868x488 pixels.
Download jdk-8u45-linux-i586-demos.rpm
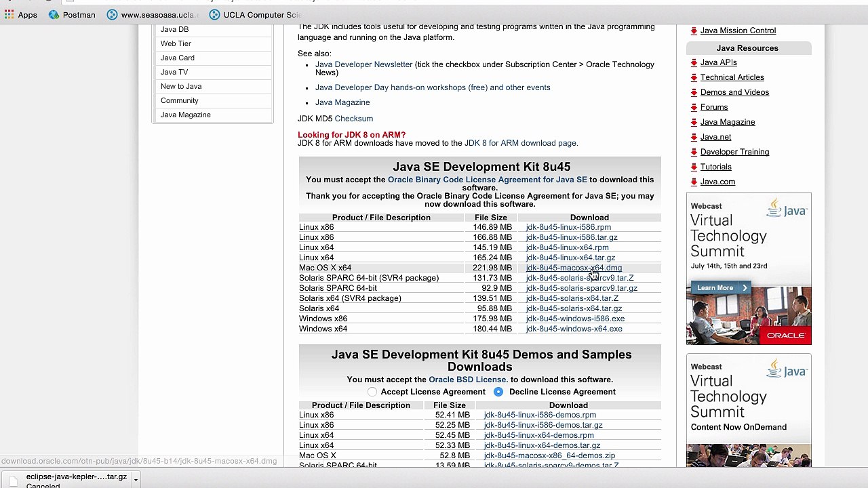540,415
